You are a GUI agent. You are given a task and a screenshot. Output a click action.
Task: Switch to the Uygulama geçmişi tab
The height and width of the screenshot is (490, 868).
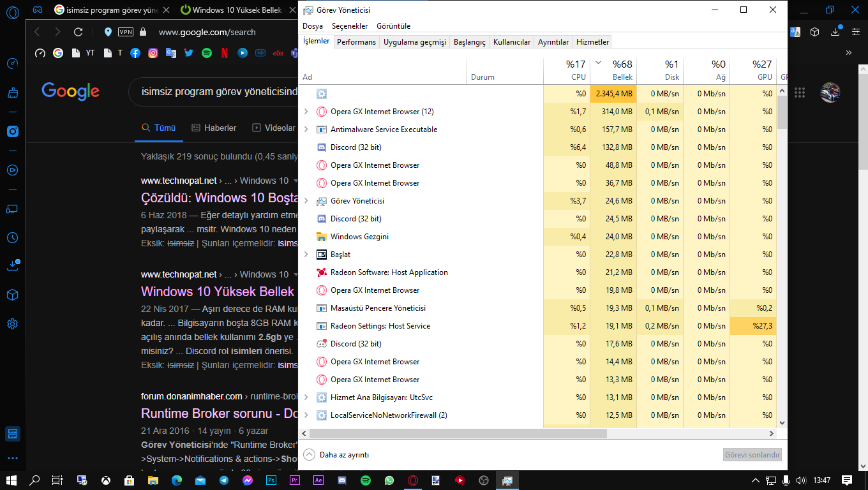coord(415,42)
